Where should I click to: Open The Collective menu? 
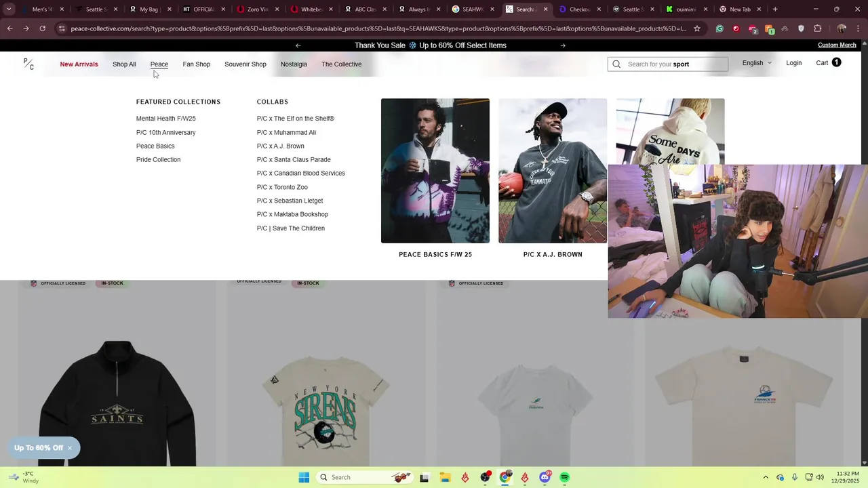point(341,64)
